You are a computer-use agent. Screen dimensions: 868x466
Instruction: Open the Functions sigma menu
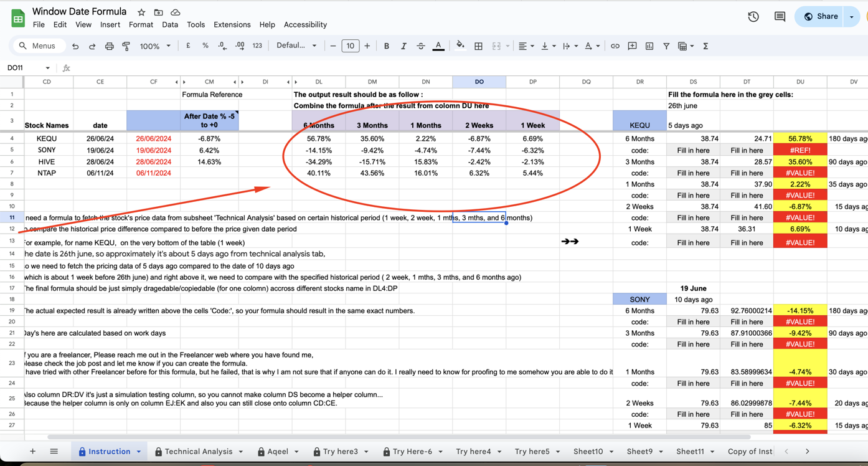[705, 46]
